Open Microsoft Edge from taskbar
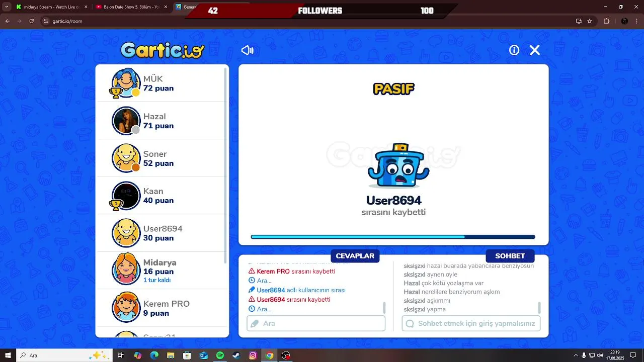 (154, 355)
